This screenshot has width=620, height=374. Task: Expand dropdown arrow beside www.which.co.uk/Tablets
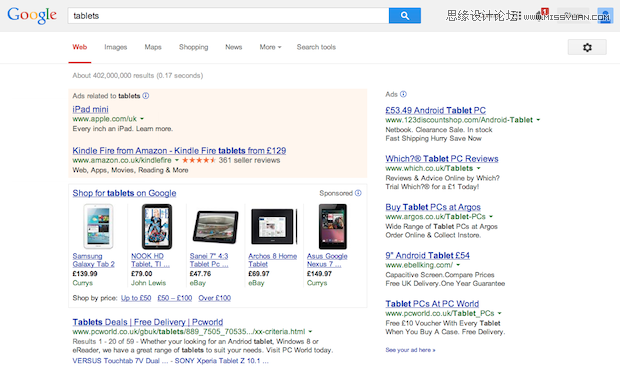[478, 168]
